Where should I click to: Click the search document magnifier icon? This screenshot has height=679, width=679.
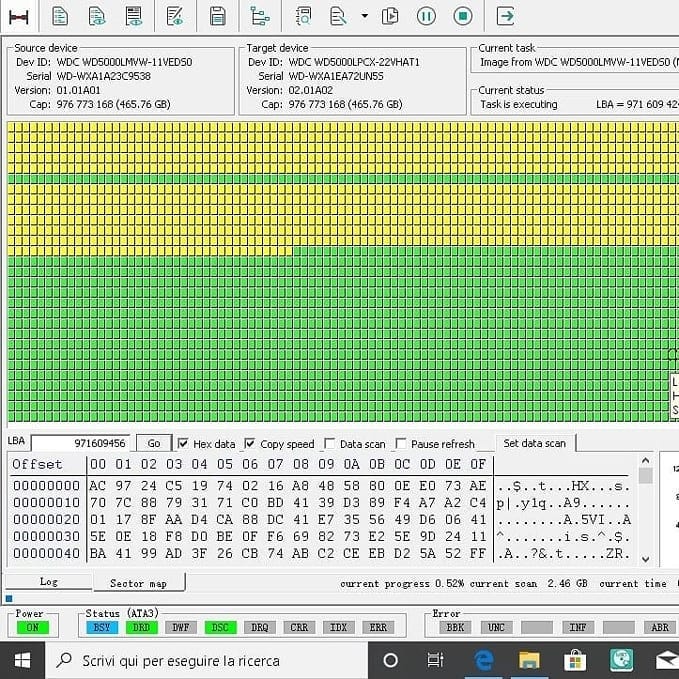[x=304, y=16]
